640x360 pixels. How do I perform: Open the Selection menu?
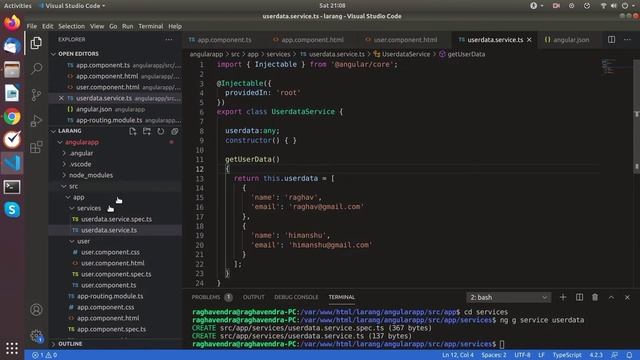point(71,26)
